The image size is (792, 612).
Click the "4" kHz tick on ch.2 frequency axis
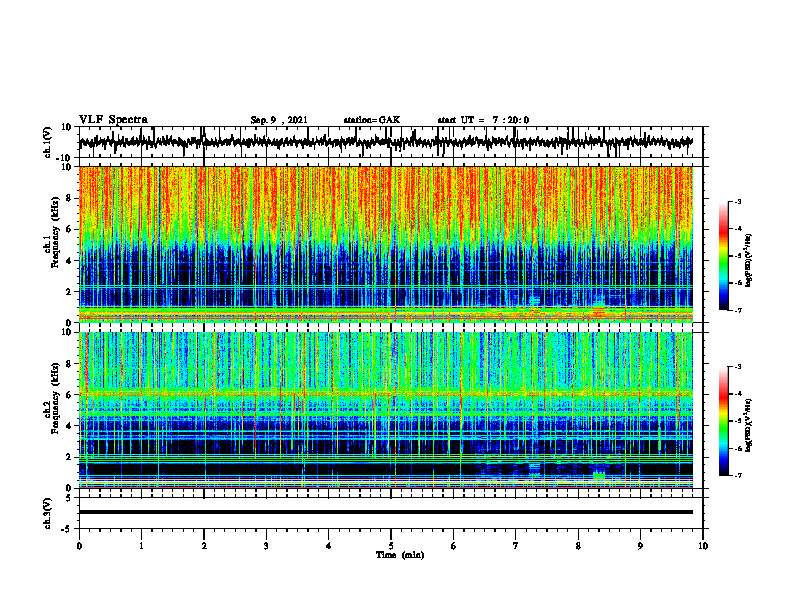(70, 426)
